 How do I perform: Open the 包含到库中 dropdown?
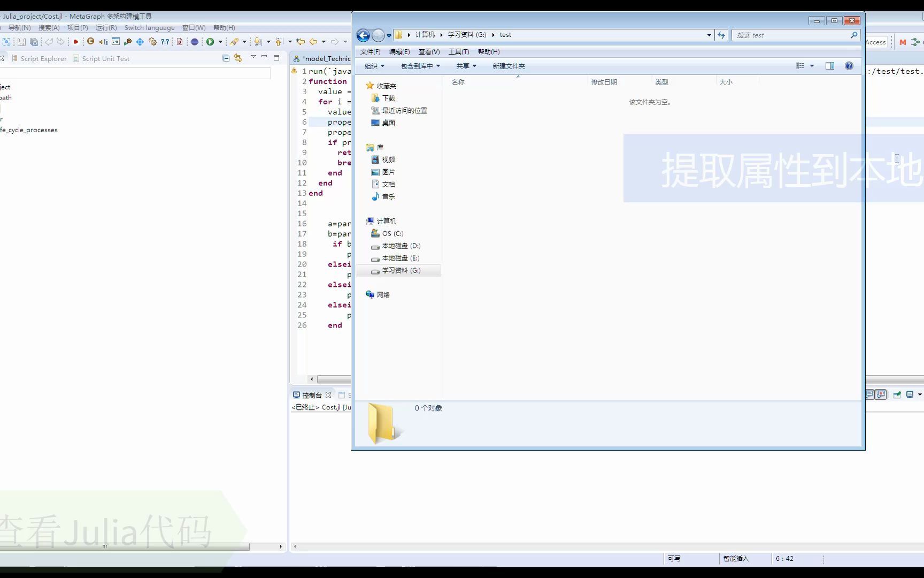click(x=420, y=66)
